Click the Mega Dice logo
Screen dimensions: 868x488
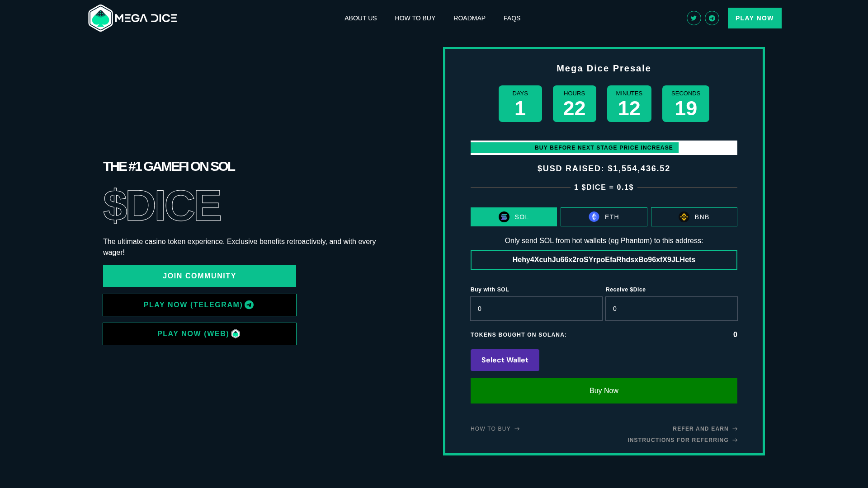132,18
